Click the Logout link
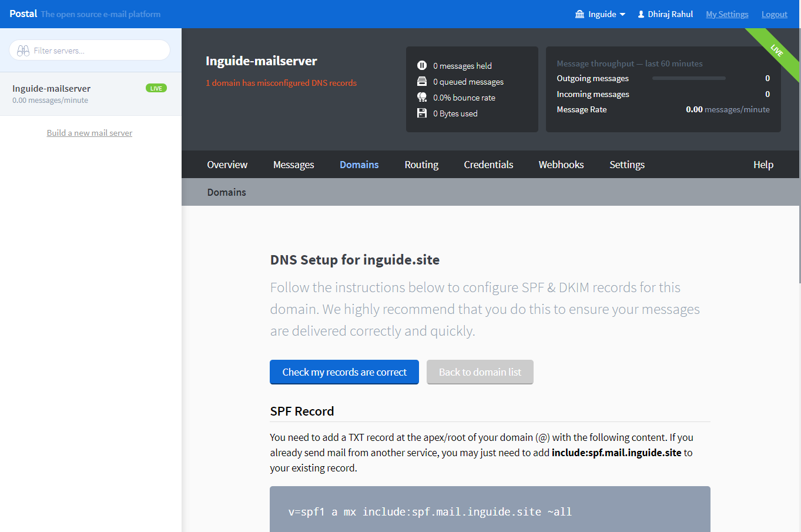The height and width of the screenshot is (532, 801). pos(774,14)
